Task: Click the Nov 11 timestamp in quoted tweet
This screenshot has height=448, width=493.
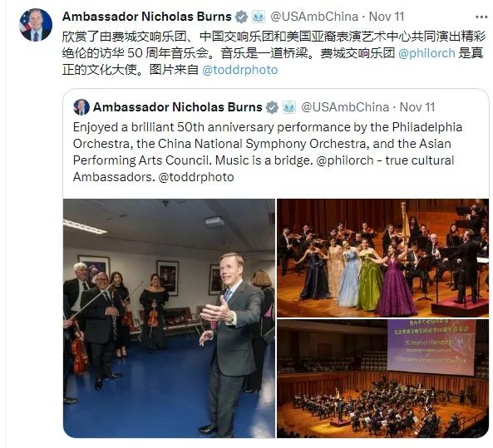Action: pos(417,107)
